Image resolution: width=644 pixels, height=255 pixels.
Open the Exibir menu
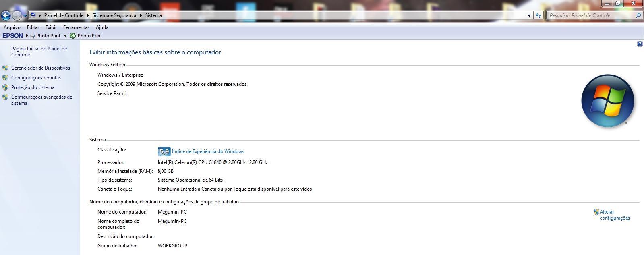tap(51, 27)
